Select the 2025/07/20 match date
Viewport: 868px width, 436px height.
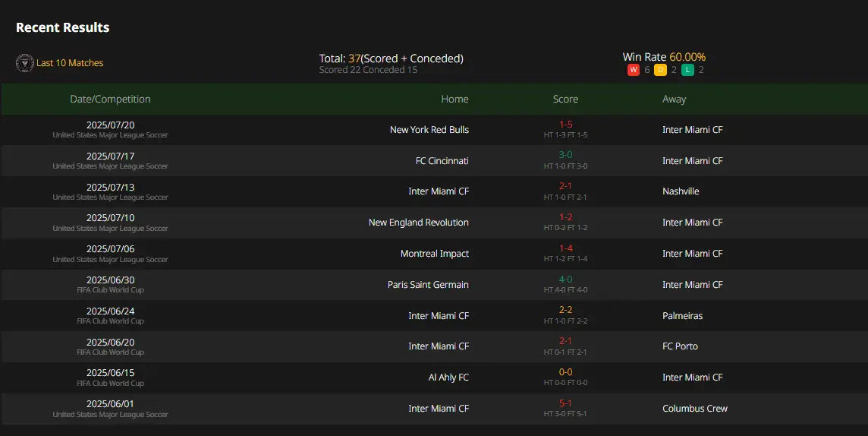pos(110,125)
